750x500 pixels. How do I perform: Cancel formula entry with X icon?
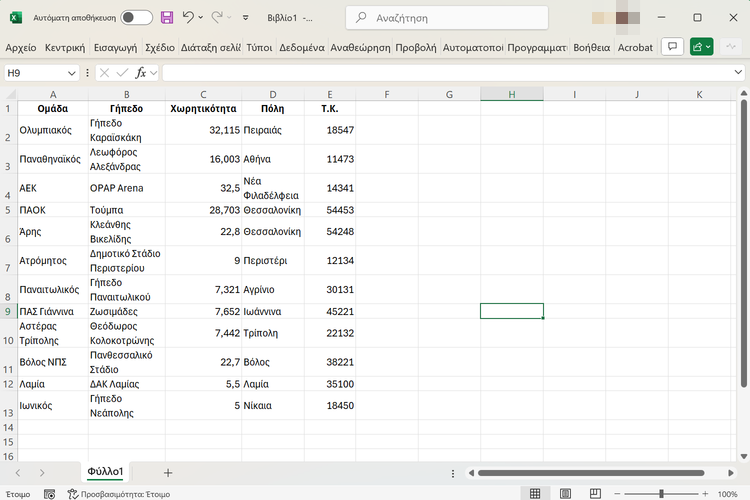pos(104,73)
